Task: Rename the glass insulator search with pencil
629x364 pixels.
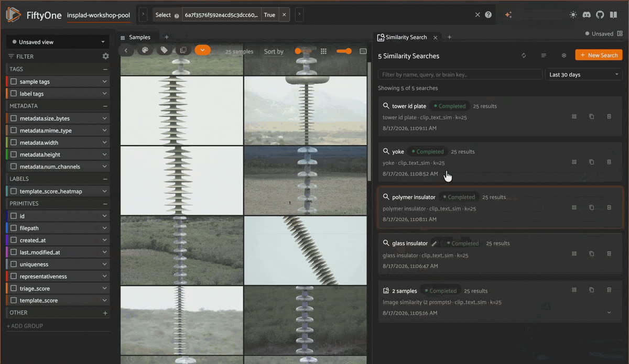Action: click(434, 244)
